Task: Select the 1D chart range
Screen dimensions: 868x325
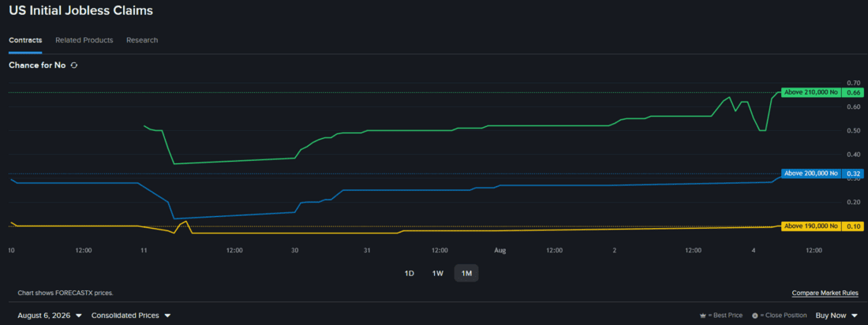Action: (x=409, y=273)
